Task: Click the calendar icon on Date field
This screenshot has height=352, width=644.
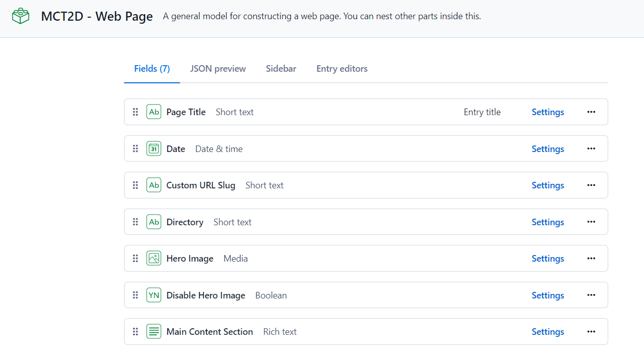Action: click(x=154, y=148)
